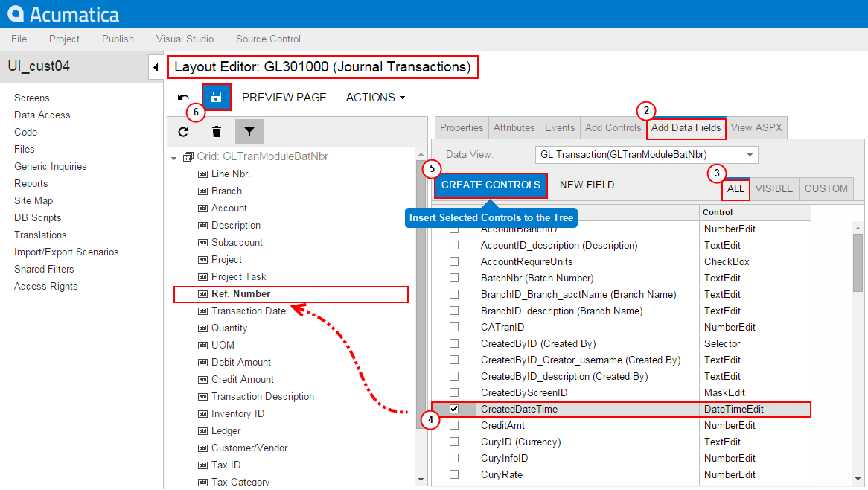Toggle the funnel filter icon
Screen dimensions: 868x490
click(249, 132)
